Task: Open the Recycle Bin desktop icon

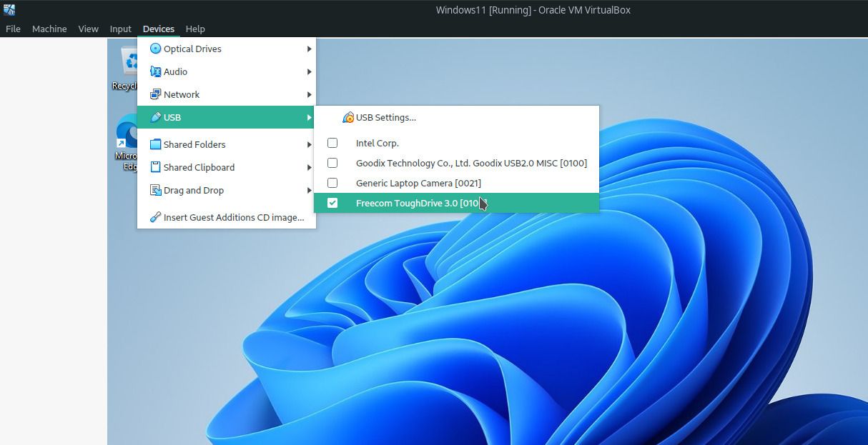Action: pos(124,68)
